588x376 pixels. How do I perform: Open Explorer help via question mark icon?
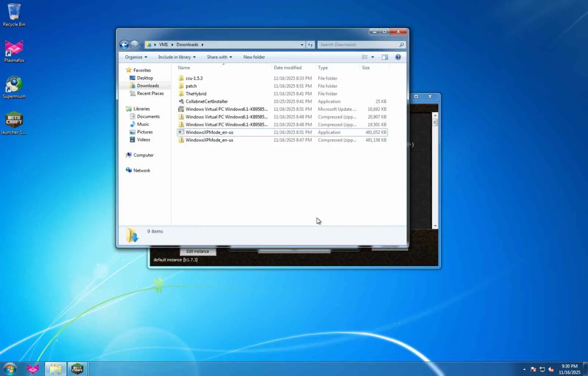coord(398,57)
